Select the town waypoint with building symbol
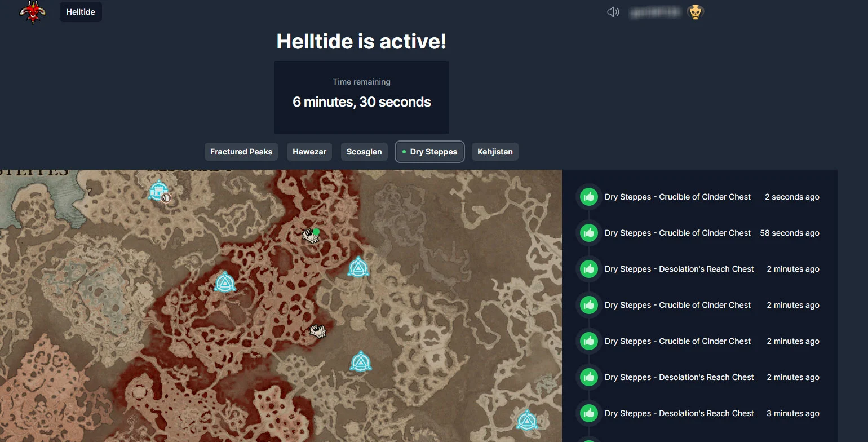The image size is (868, 442). [158, 191]
